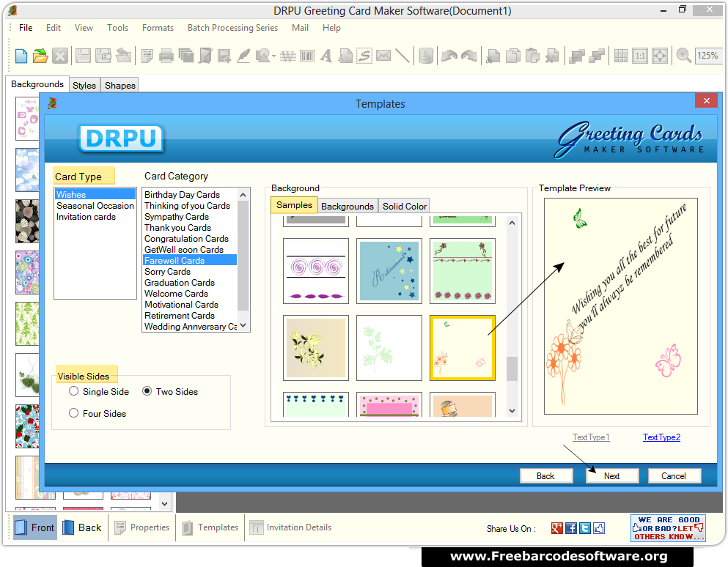This screenshot has height=567, width=728.
Task: Click the main window thumbnails scroll-down arrow
Action: [164, 503]
